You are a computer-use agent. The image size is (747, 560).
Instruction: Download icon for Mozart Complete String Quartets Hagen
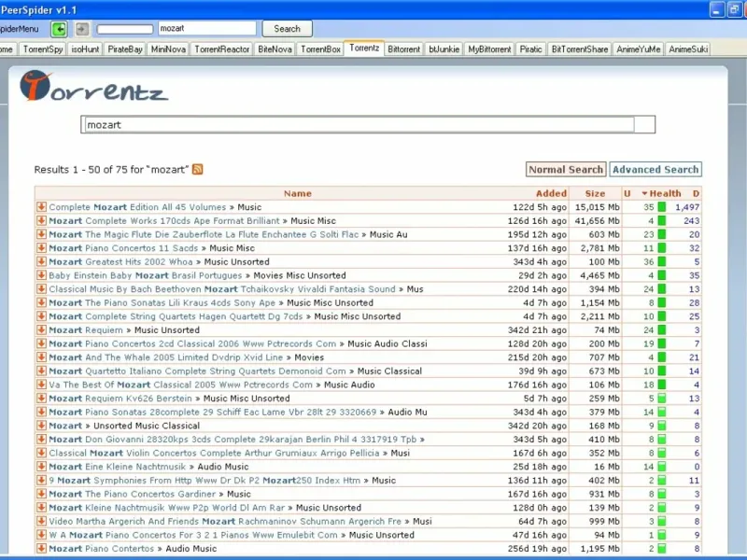[x=41, y=316]
